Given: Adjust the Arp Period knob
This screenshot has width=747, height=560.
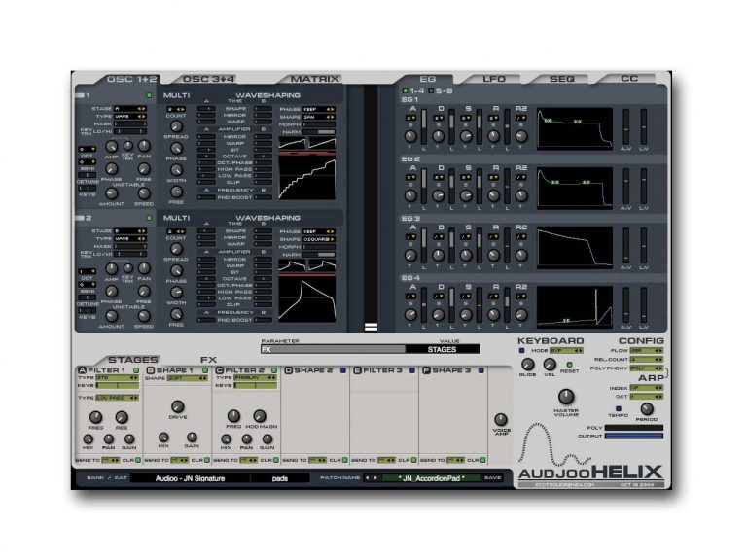Looking at the screenshot, I should click(647, 409).
